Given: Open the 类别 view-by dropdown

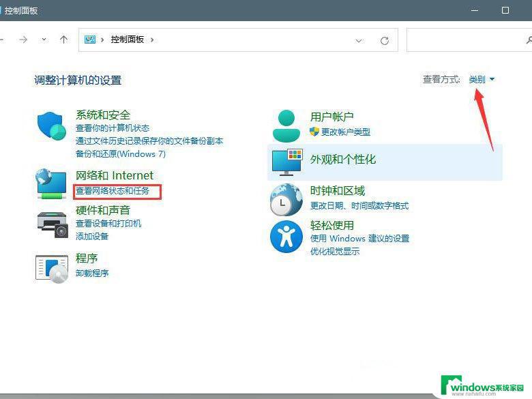Looking at the screenshot, I should (482, 79).
